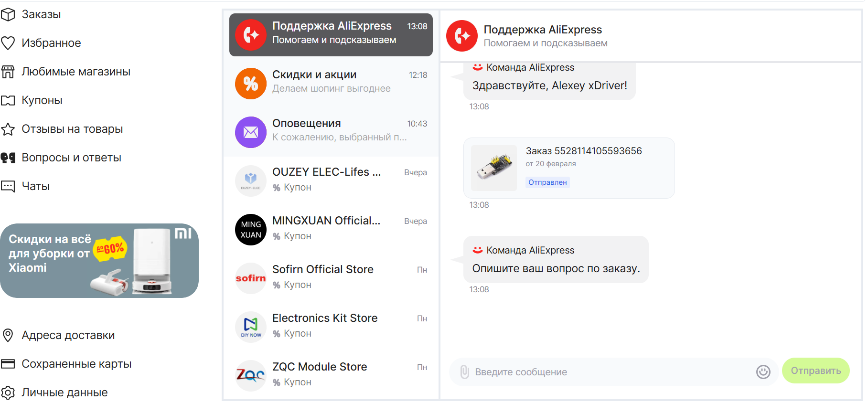Open order Заказ 5528114105593656 link
The image size is (868, 403).
(584, 151)
